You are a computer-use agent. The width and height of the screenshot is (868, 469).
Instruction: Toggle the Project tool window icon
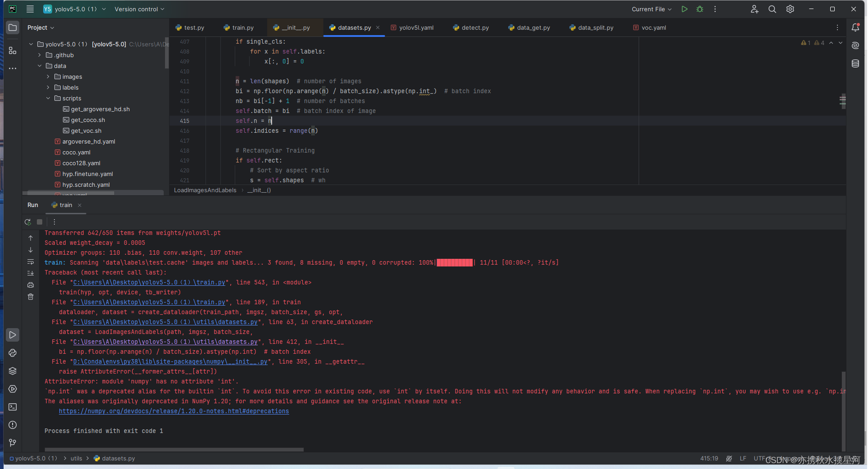pos(13,27)
